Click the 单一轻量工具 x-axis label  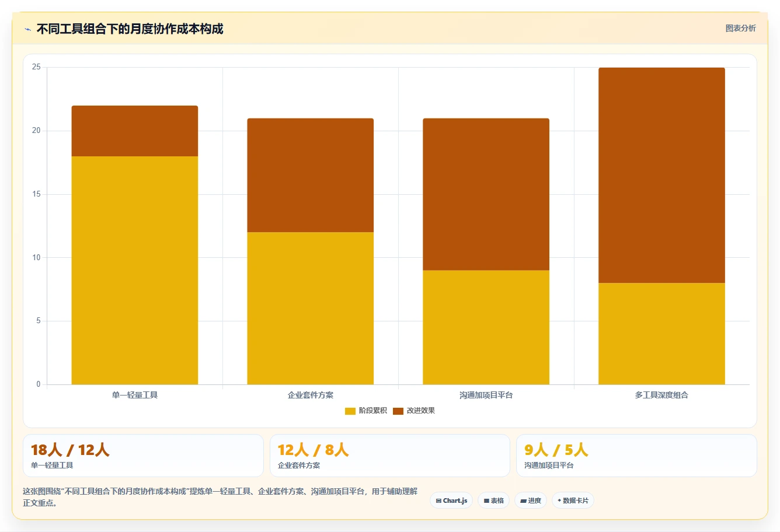135,395
